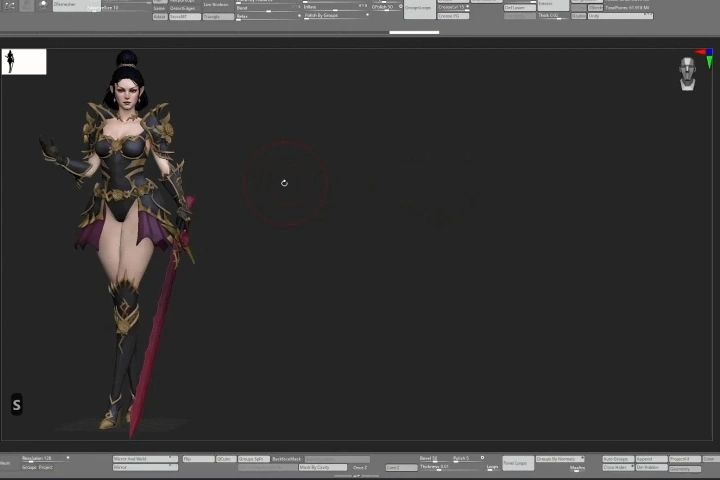Image resolution: width=720 pixels, height=480 pixels.
Task: Toggle the circle next to Polish 5
Action: pos(483,457)
